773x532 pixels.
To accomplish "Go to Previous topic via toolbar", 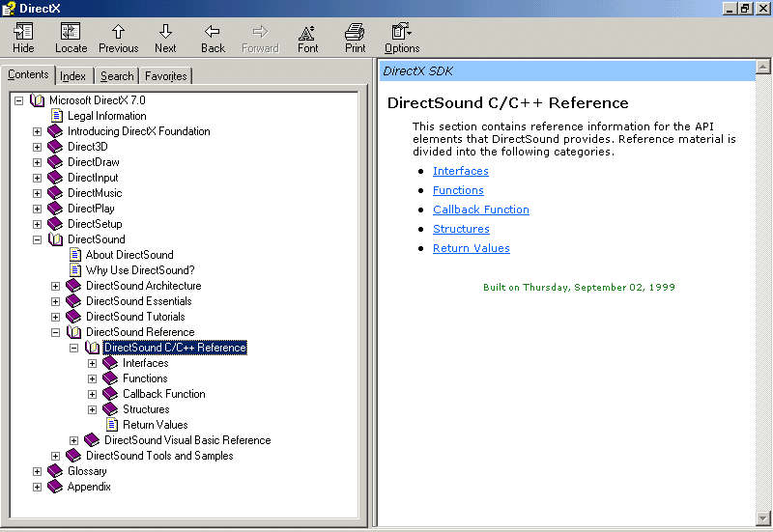I will [118, 38].
